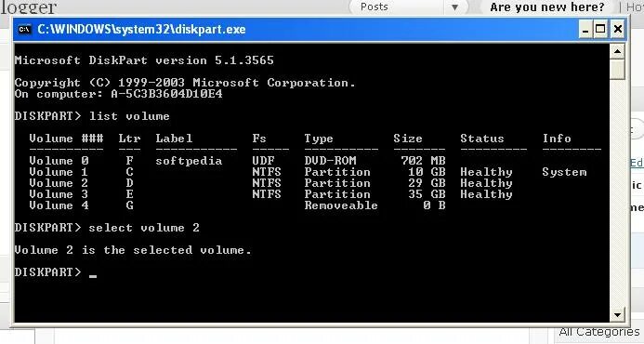
Task: Click the DISKPART prompt cursor line
Action: tap(56, 272)
